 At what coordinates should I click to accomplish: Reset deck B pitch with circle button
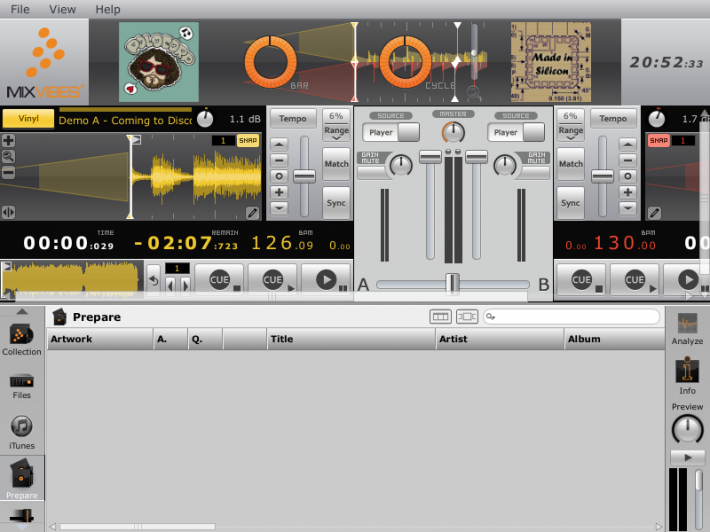point(627,176)
